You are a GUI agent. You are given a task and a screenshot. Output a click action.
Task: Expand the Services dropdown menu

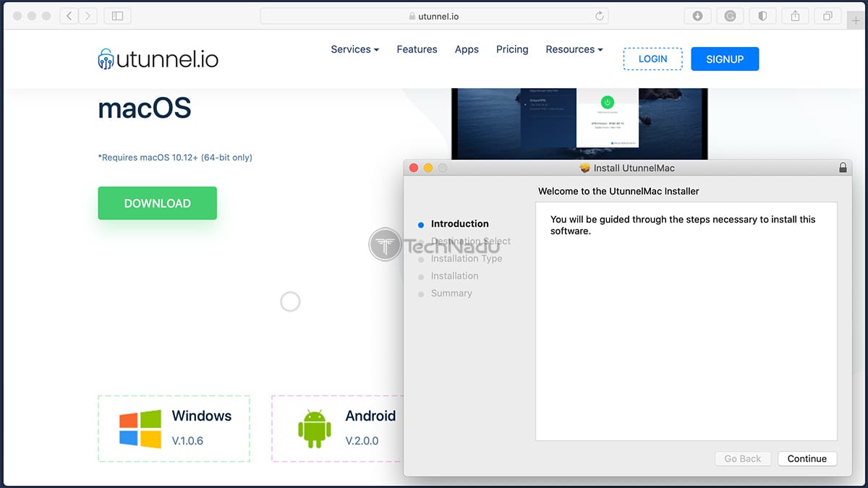[355, 49]
